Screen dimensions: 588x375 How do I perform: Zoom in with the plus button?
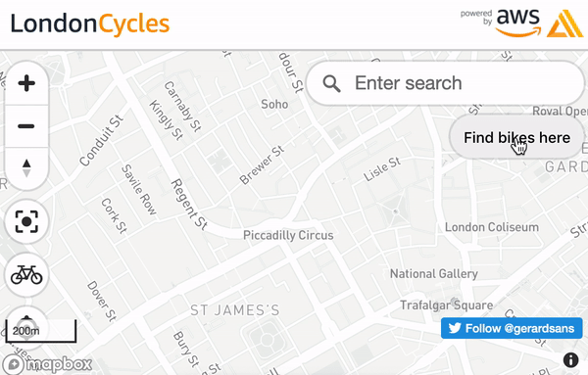tap(26, 83)
